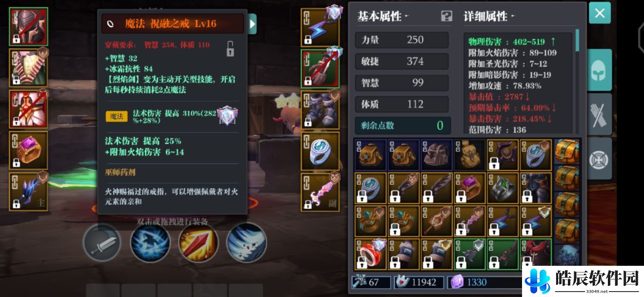Tap the red flame blade skill icon

(x=198, y=242)
